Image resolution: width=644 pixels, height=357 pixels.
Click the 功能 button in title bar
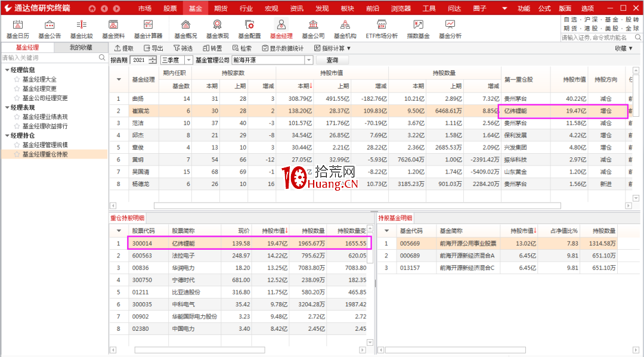[x=524, y=8]
